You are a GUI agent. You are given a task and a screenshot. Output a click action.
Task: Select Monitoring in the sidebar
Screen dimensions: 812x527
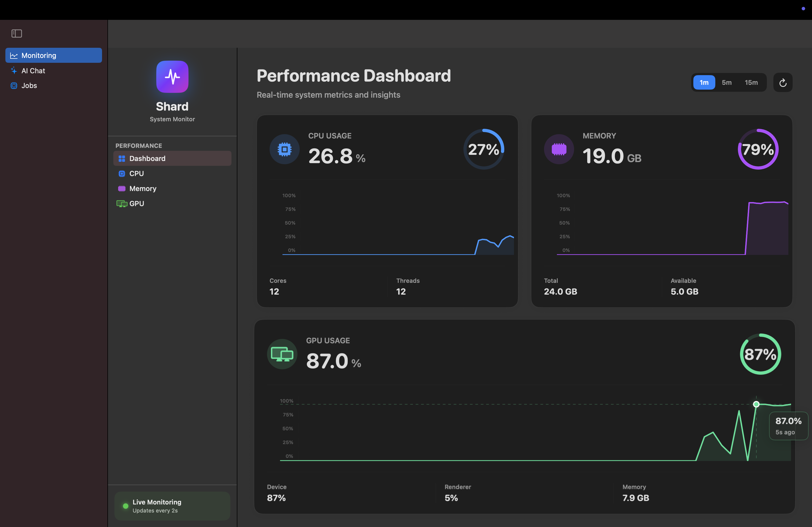[53, 55]
